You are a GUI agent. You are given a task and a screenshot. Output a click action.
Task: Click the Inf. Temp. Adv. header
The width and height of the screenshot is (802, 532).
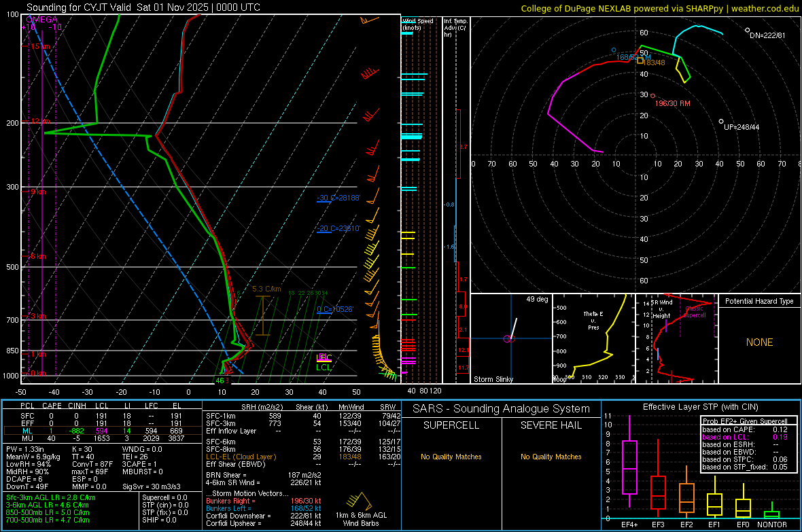coord(455,28)
